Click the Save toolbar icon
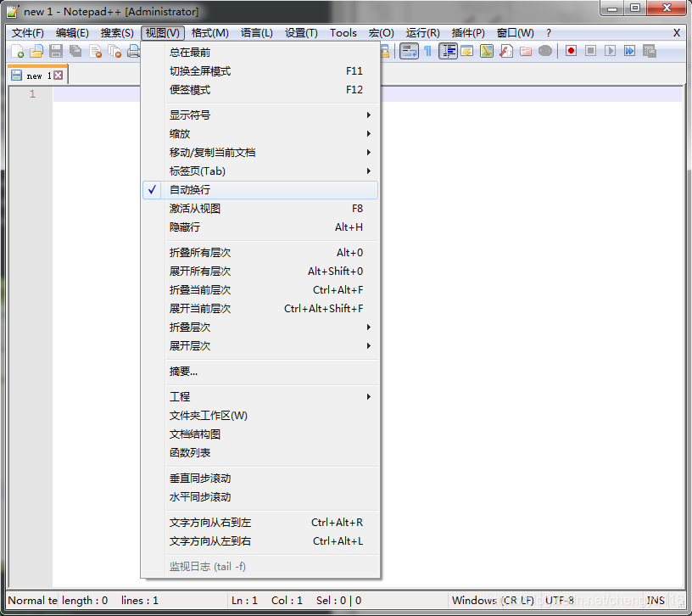The height and width of the screenshot is (616, 692). pos(56,51)
